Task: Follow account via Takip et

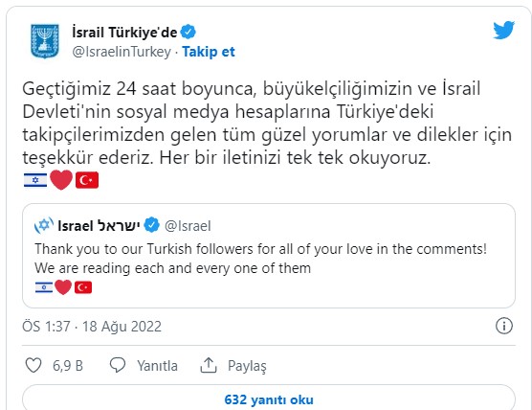Action: (x=209, y=52)
